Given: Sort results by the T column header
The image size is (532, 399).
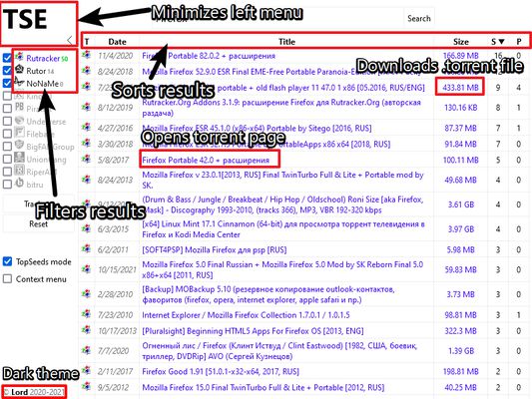Looking at the screenshot, I should [87, 41].
